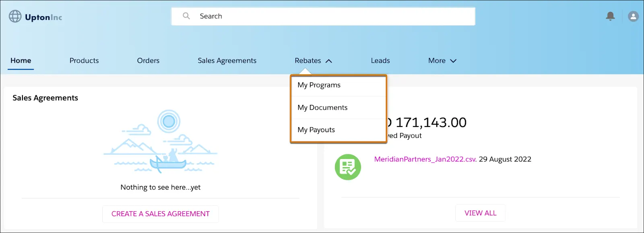Image resolution: width=644 pixels, height=233 pixels.
Task: Open the Products tab
Action: click(x=84, y=61)
